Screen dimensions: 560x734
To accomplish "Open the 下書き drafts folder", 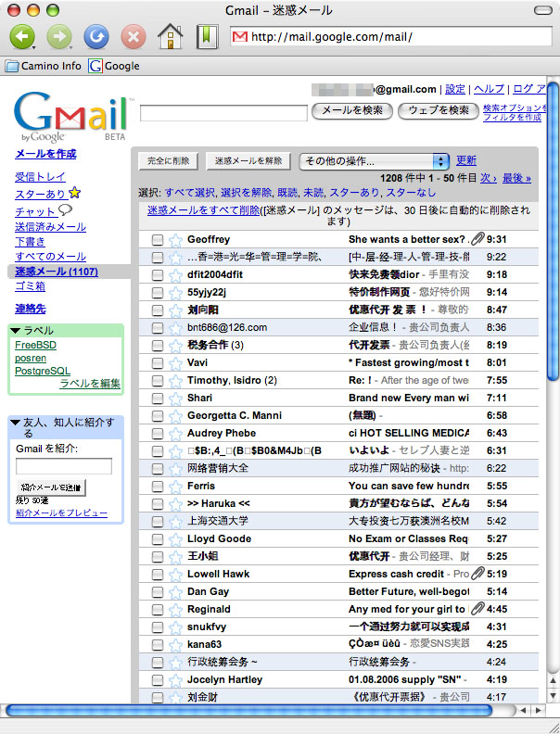I will pos(30,242).
